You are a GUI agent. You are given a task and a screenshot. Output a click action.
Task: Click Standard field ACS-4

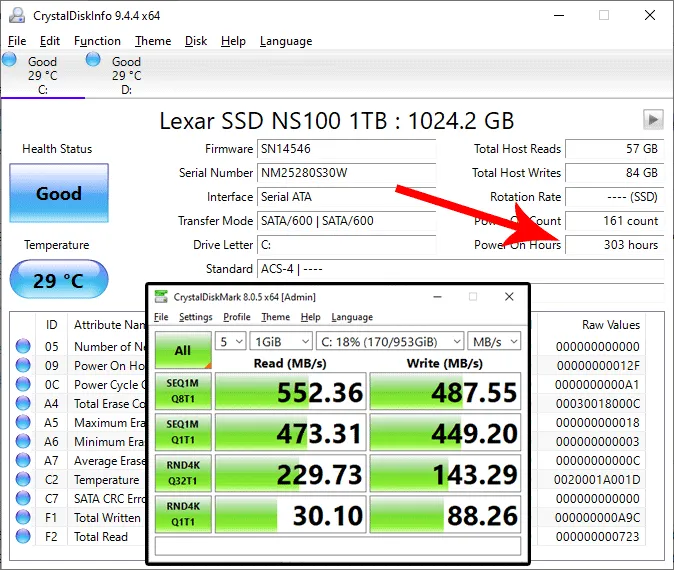tap(461, 269)
